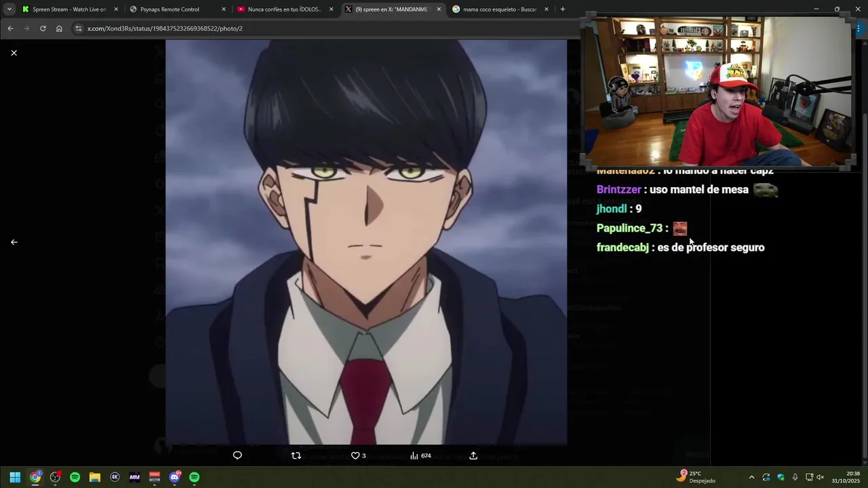The image size is (868, 488).
Task: Click emote in Papulince_73's chat message
Action: point(679,228)
